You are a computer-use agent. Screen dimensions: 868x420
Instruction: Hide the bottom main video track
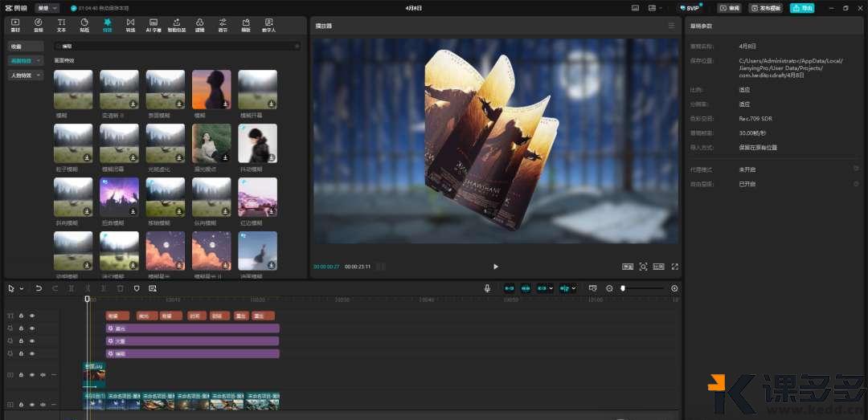click(x=32, y=405)
